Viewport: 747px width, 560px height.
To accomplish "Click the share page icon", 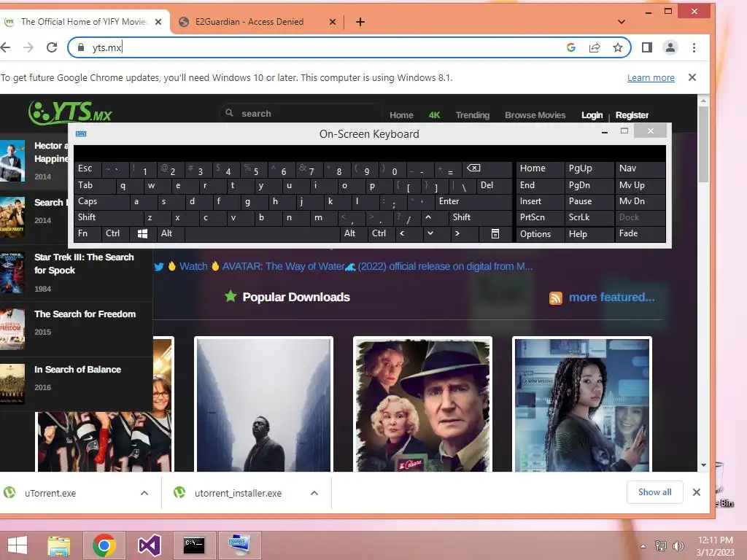I will click(x=594, y=47).
